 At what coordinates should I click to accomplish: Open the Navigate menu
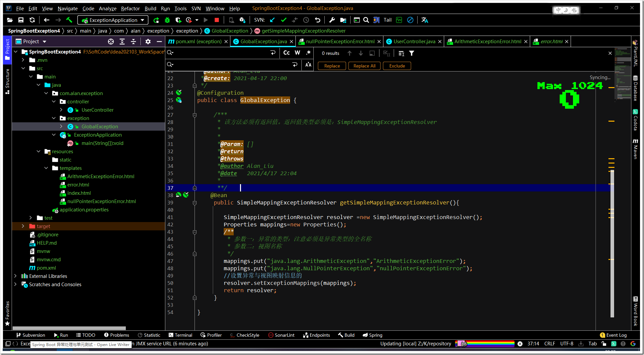(x=67, y=8)
